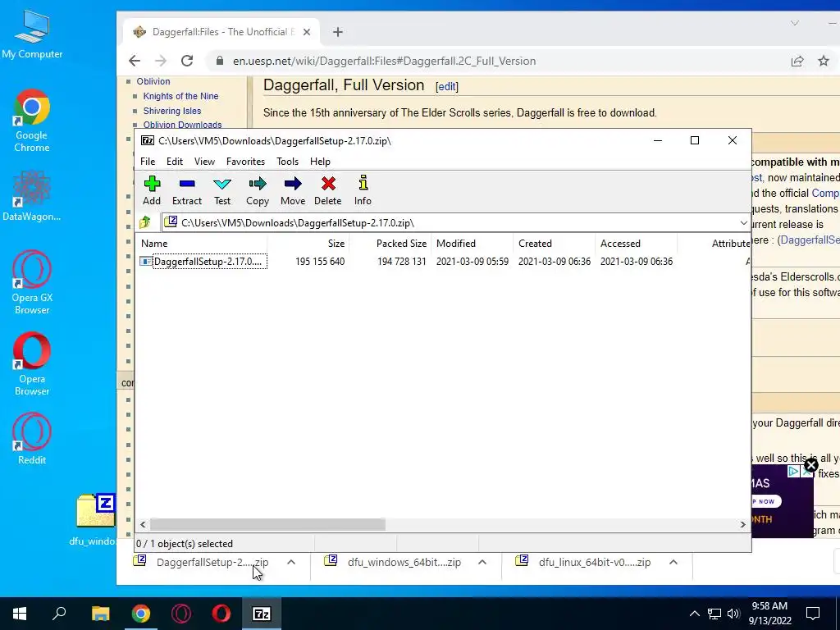Screen dimensions: 840x630
Task: Click the red Delete icon
Action: (x=328, y=190)
